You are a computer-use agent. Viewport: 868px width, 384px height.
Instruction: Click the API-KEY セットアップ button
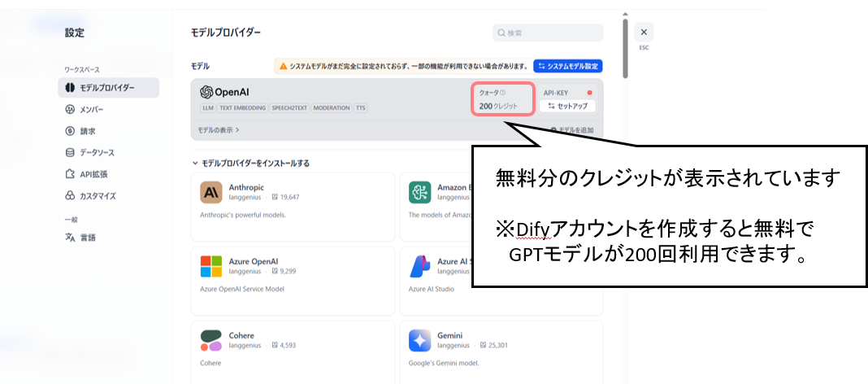pyautogui.click(x=568, y=107)
